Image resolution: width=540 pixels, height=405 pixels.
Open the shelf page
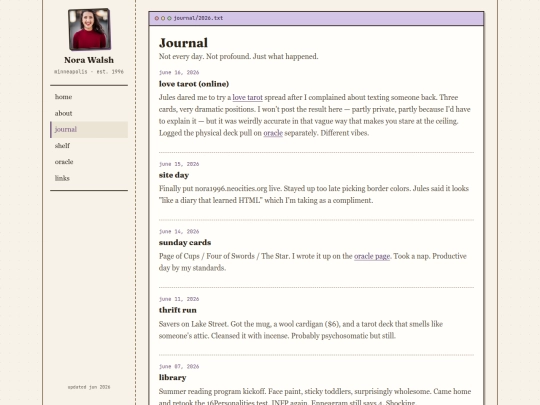89,146
